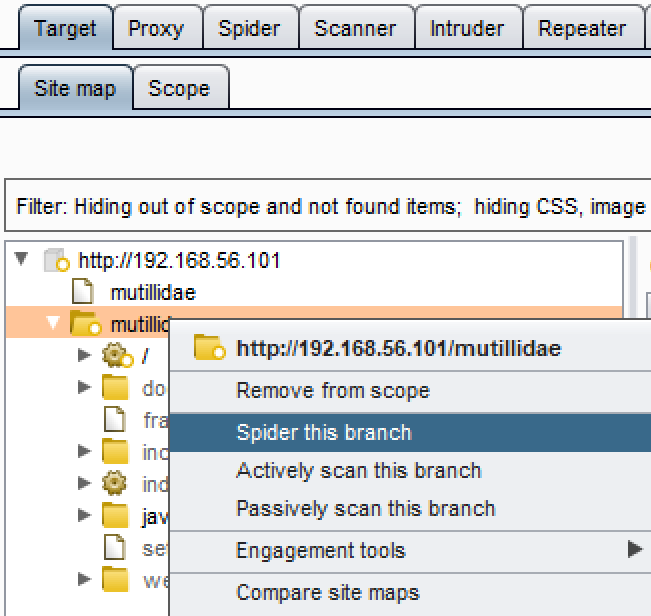This screenshot has width=651, height=616.
Task: Open the Repeater tab
Action: 583,28
